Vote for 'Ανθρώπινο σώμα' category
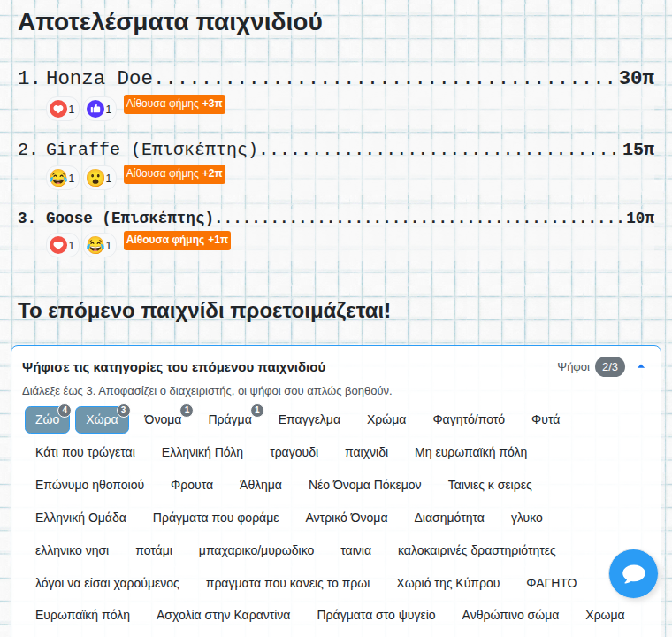672x637 pixels. click(510, 615)
